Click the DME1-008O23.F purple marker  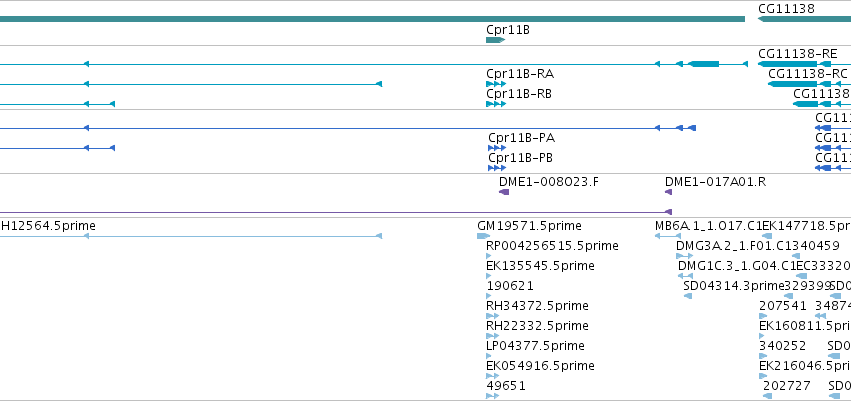504,192
